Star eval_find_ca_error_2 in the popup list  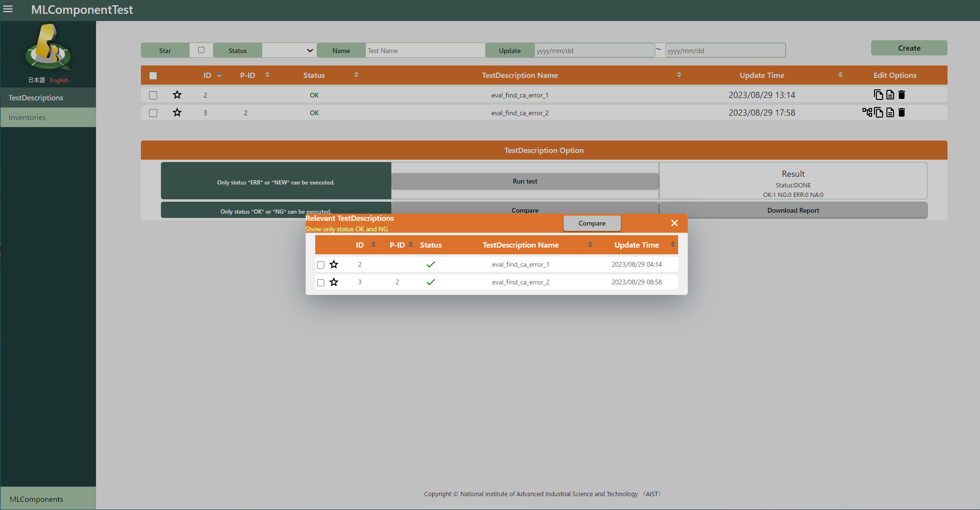[x=334, y=282]
